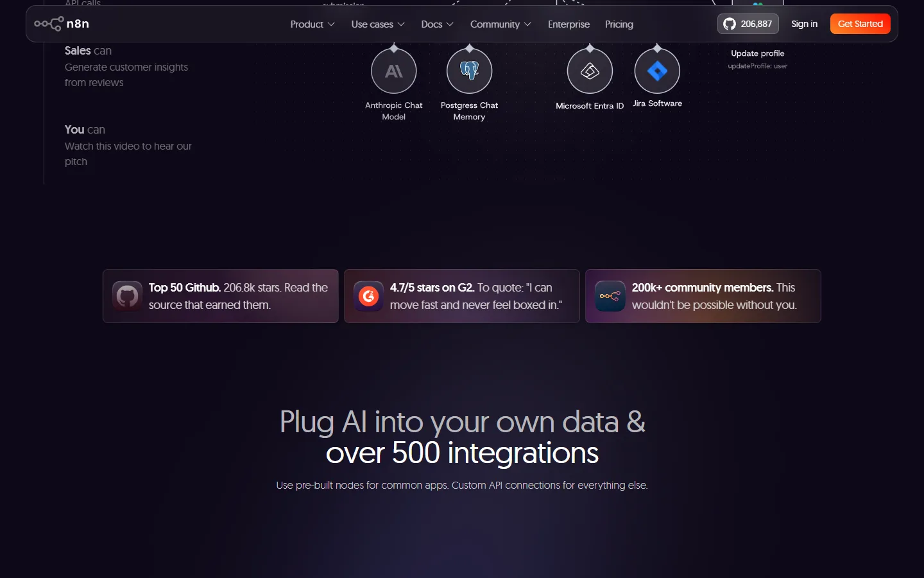
Task: Click the G2 icon in the ratings card
Action: [x=368, y=296]
